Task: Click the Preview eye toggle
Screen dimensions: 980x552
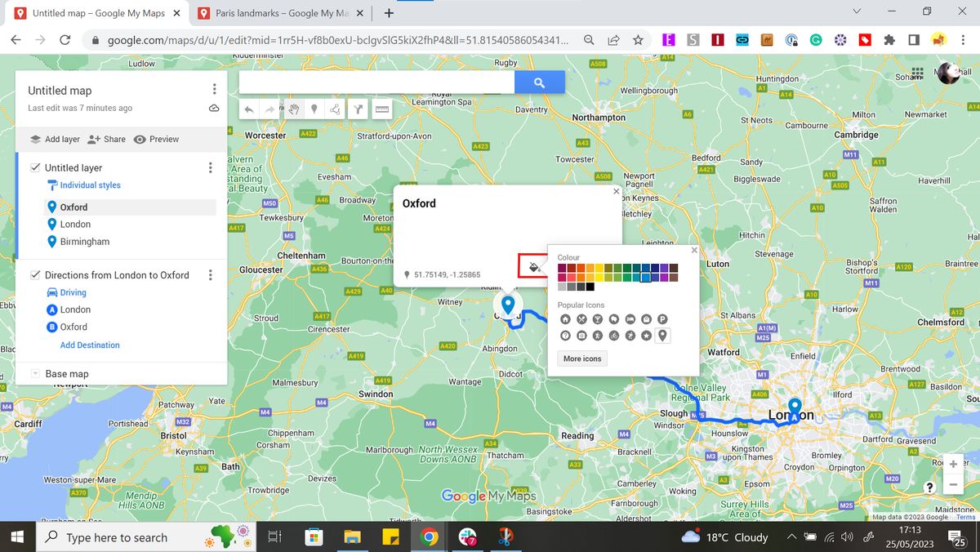Action: pyautogui.click(x=139, y=139)
